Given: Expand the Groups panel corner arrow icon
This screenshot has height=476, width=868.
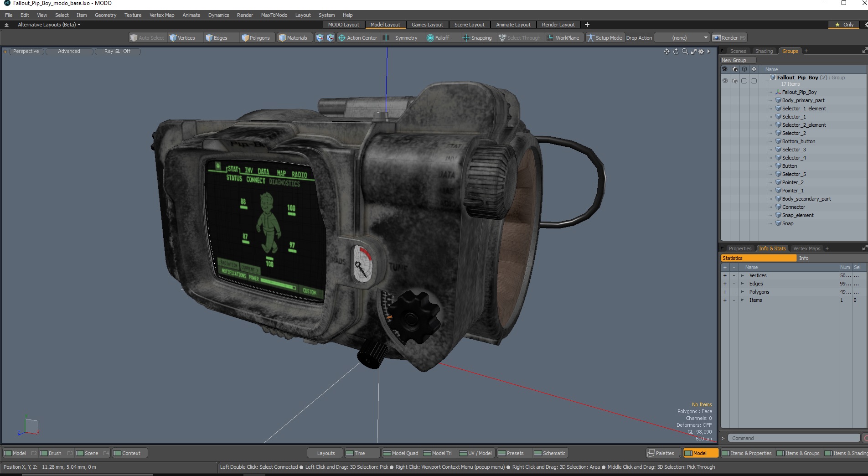Looking at the screenshot, I should click(864, 51).
